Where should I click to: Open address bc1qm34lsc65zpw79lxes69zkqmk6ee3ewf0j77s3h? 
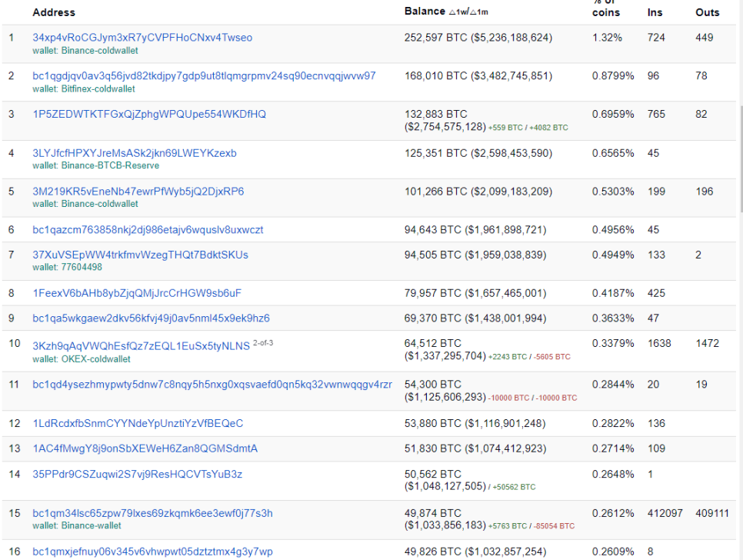(152, 514)
